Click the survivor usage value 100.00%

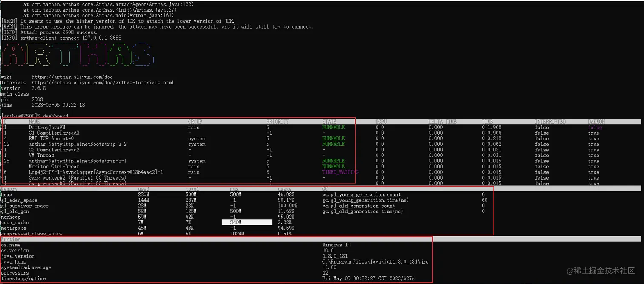click(x=287, y=206)
